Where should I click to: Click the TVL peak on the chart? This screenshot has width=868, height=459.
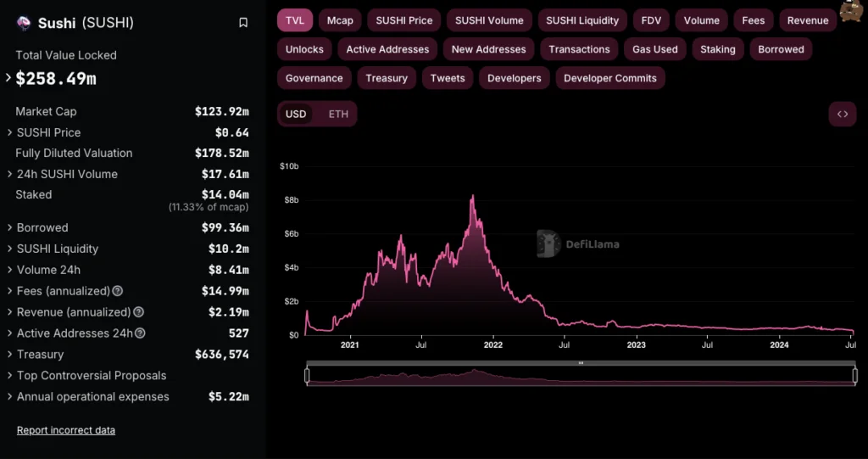[x=473, y=196]
